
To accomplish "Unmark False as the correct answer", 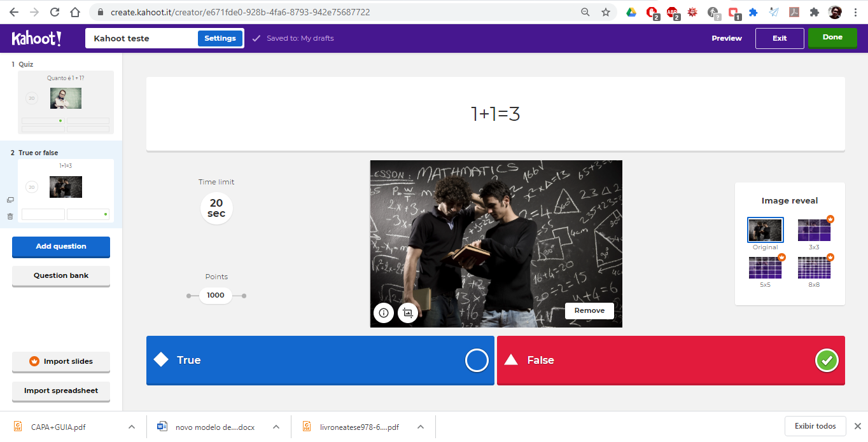I will [x=826, y=360].
